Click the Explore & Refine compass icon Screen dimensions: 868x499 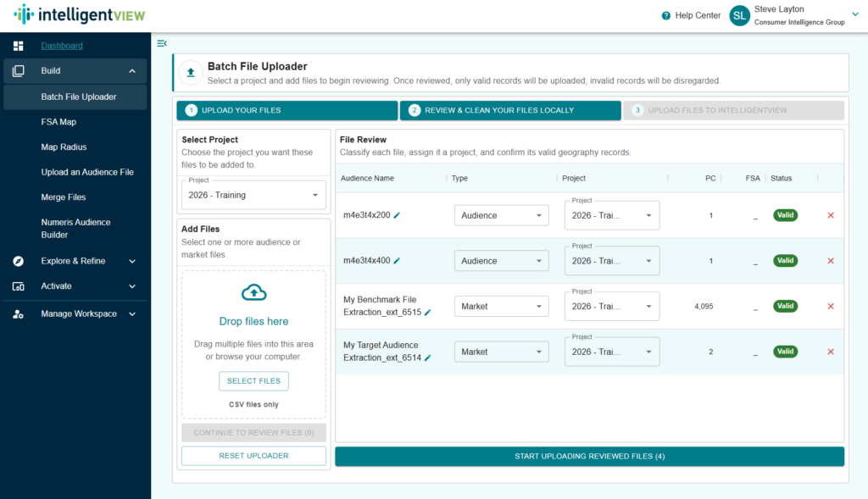[19, 261]
